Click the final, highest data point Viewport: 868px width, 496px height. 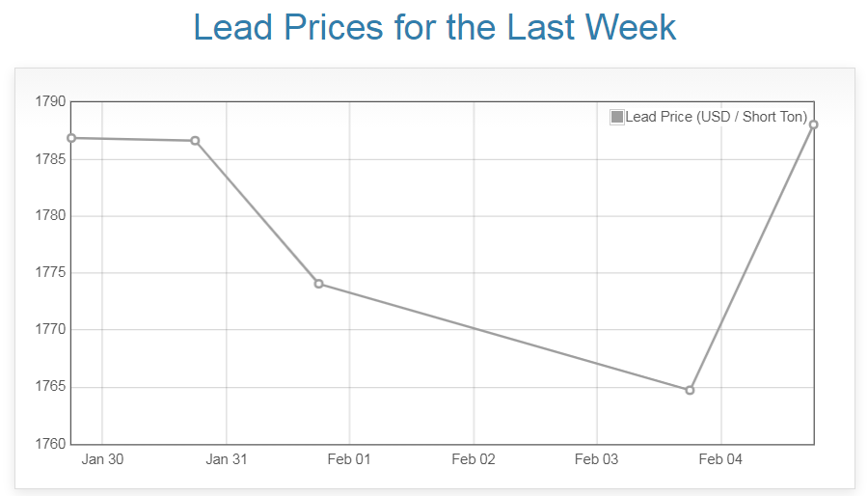[813, 124]
